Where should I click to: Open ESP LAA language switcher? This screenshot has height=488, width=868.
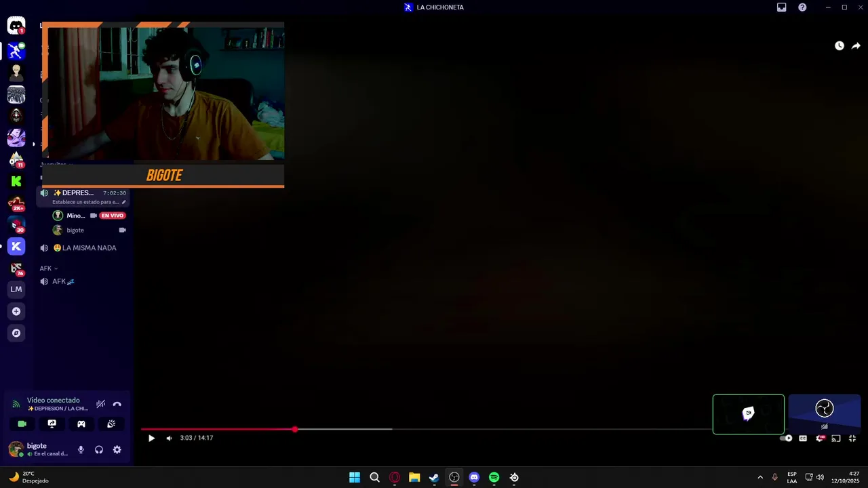pyautogui.click(x=792, y=477)
